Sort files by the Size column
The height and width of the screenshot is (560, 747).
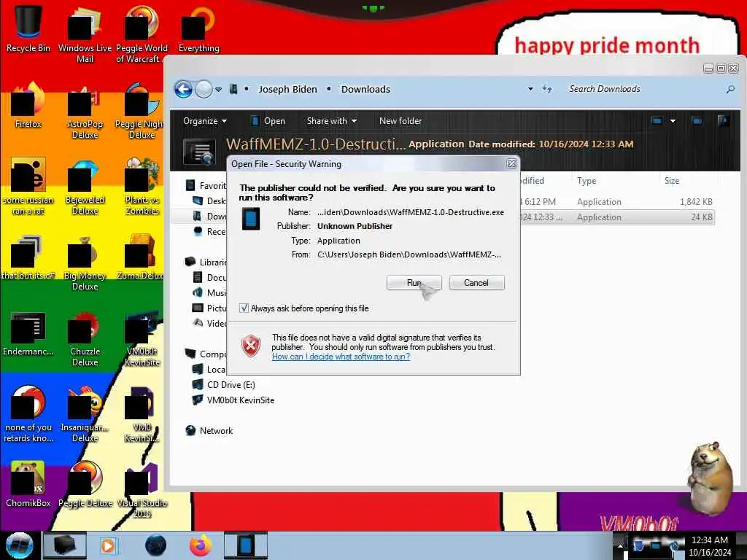click(x=672, y=181)
